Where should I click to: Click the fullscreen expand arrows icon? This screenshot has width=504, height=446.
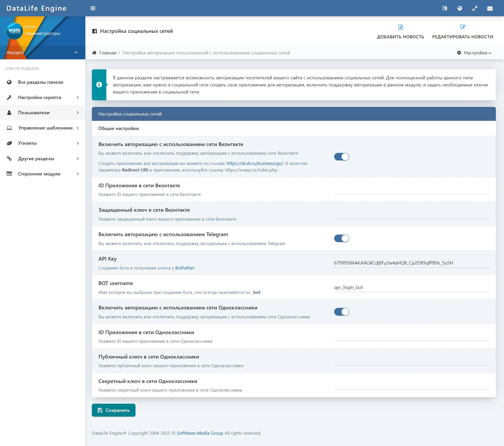coord(475,8)
